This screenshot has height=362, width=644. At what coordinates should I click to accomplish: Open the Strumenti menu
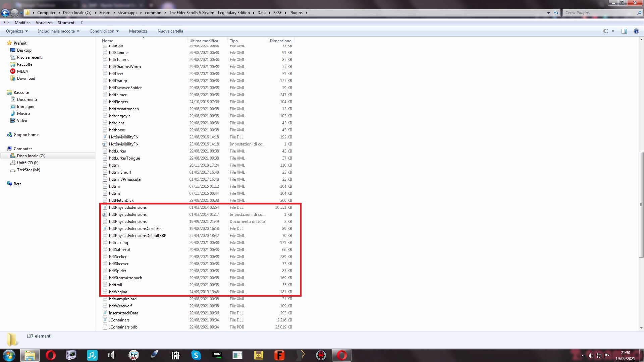click(x=66, y=23)
